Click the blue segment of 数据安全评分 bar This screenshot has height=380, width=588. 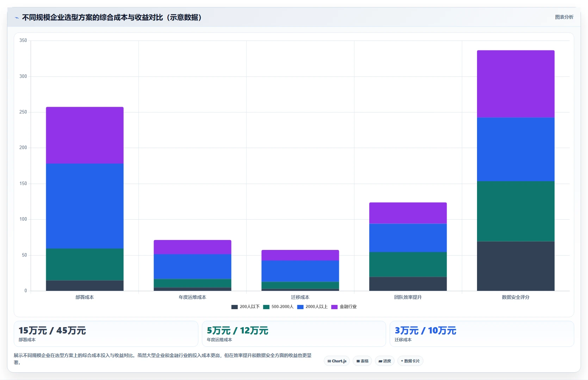click(516, 149)
